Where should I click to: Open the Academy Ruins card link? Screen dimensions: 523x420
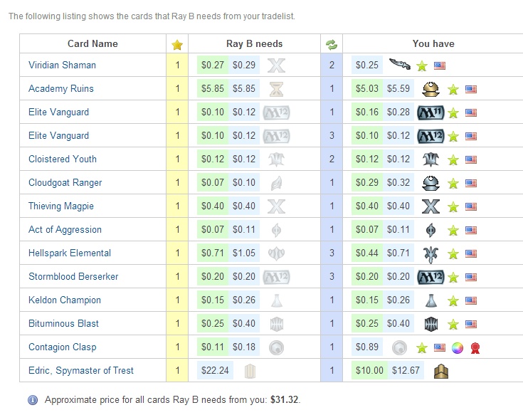pos(61,88)
